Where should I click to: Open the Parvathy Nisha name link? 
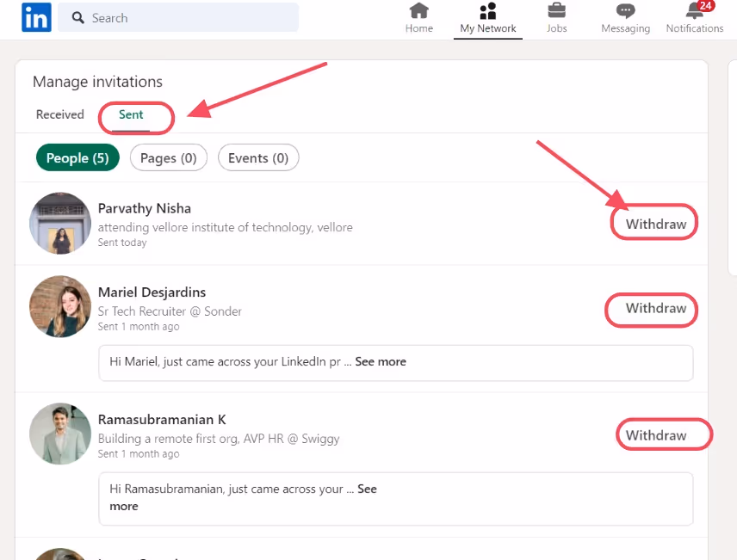[x=145, y=208]
